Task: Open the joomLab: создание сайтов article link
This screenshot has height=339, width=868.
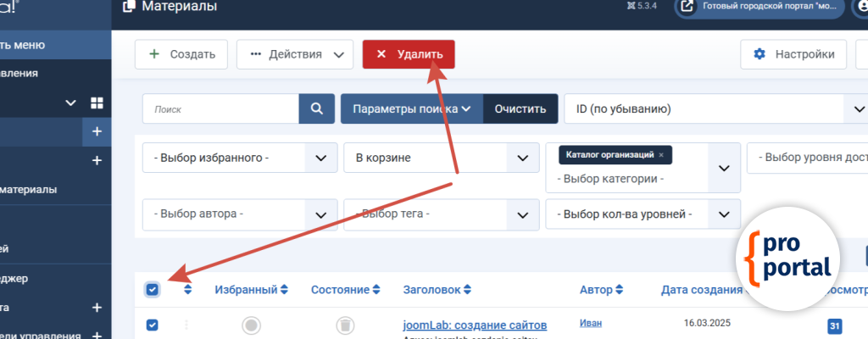Action: [475, 325]
